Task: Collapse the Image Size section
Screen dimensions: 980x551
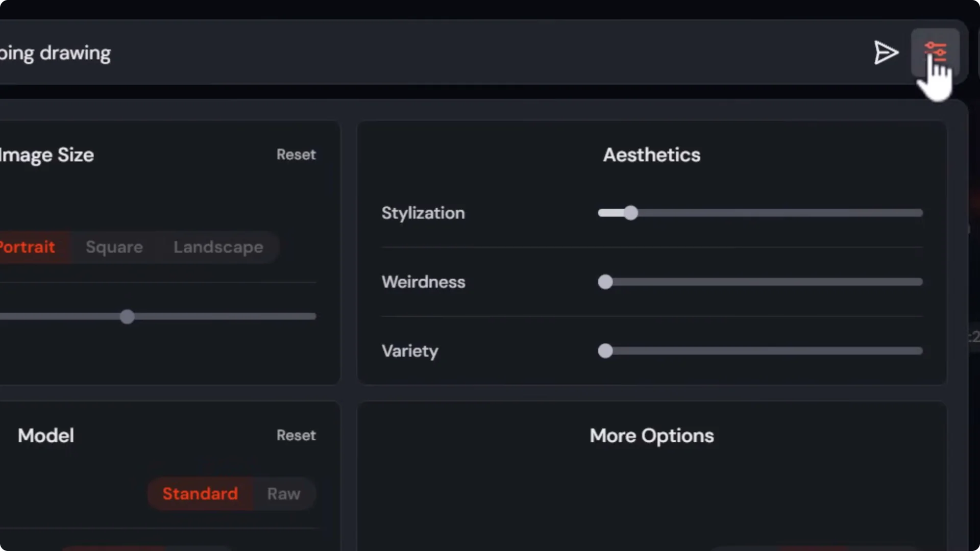Action: coord(47,155)
